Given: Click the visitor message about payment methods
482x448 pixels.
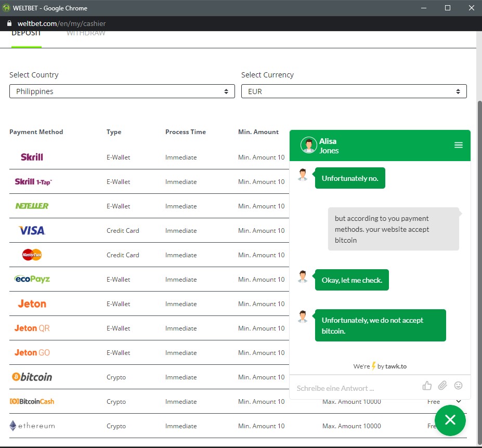Looking at the screenshot, I should point(393,229).
